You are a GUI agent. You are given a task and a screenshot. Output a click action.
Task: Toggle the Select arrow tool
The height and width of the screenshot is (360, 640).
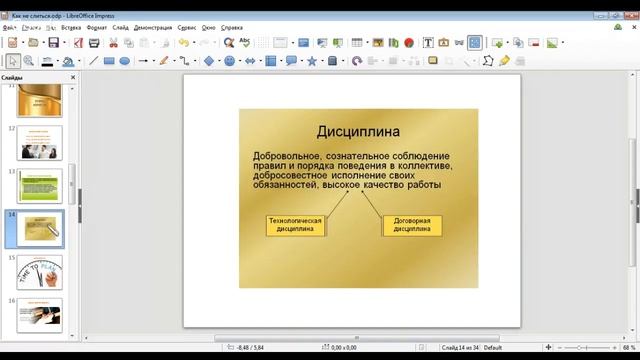[x=13, y=61]
